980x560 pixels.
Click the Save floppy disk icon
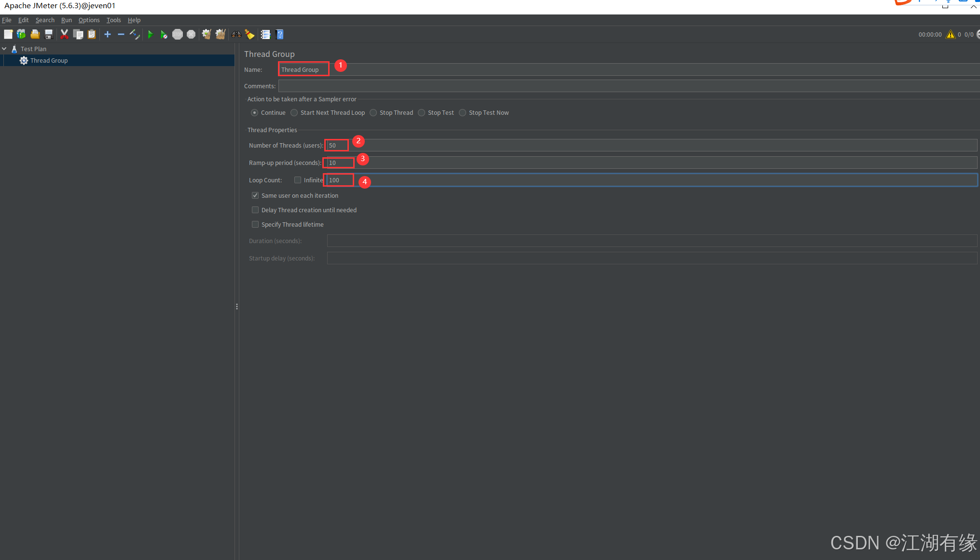tap(49, 34)
